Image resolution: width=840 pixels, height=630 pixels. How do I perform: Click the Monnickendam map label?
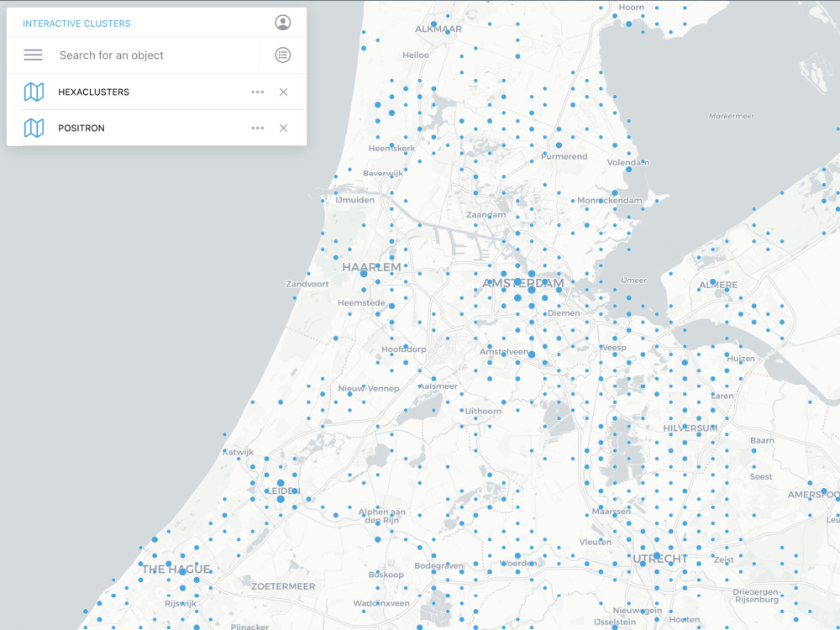610,201
